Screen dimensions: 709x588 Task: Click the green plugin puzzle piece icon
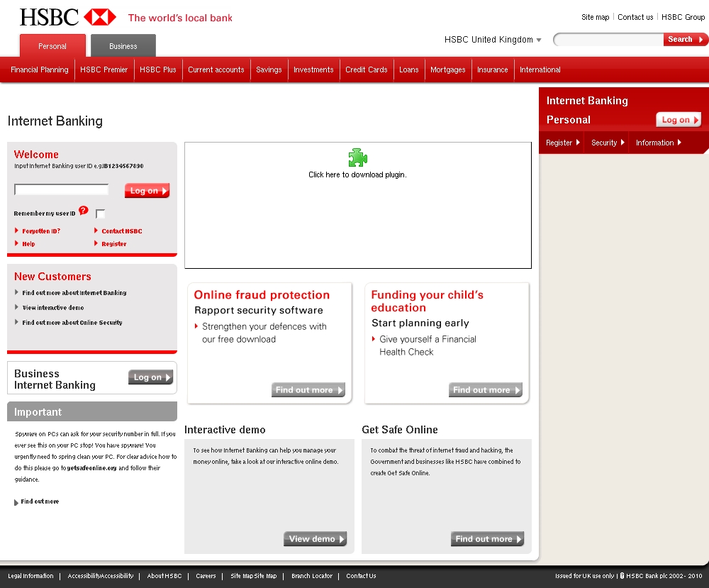(357, 157)
